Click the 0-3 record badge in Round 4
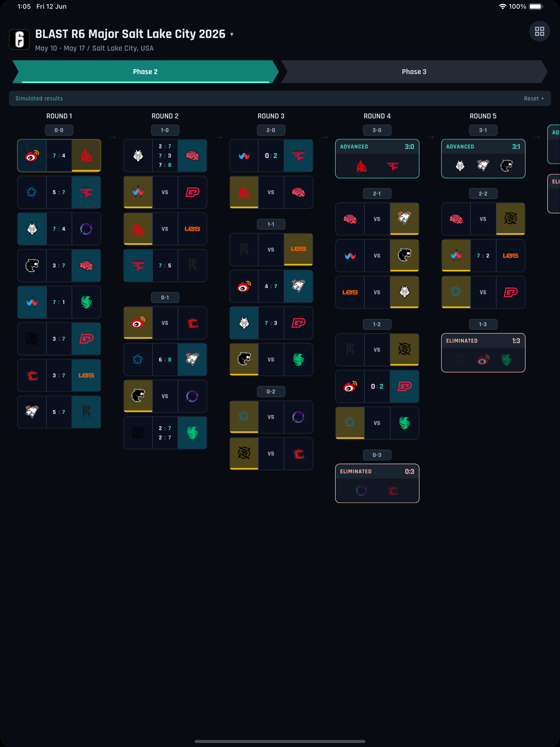Viewport: 560px width, 747px height. tap(377, 455)
